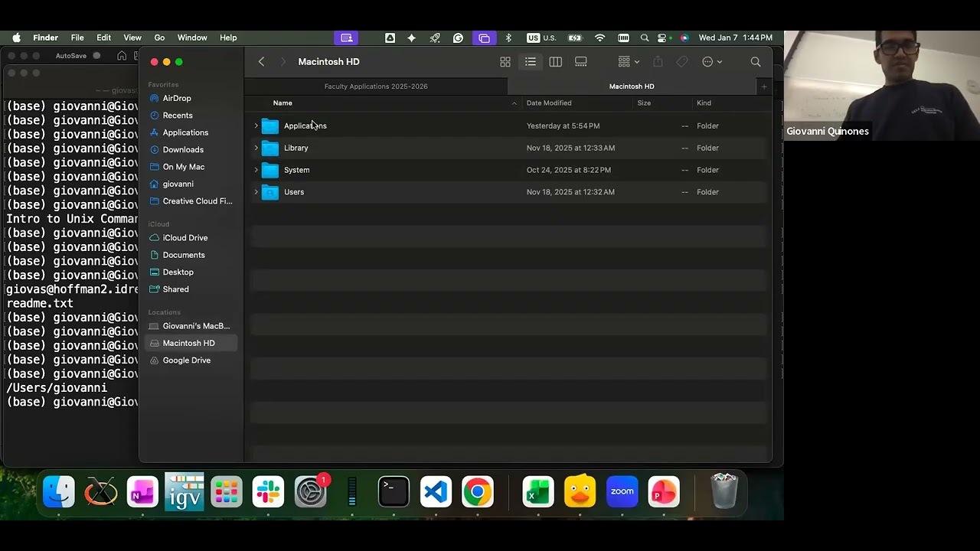The image size is (980, 551).
Task: Add a new Finder tab with plus
Action: click(x=764, y=86)
